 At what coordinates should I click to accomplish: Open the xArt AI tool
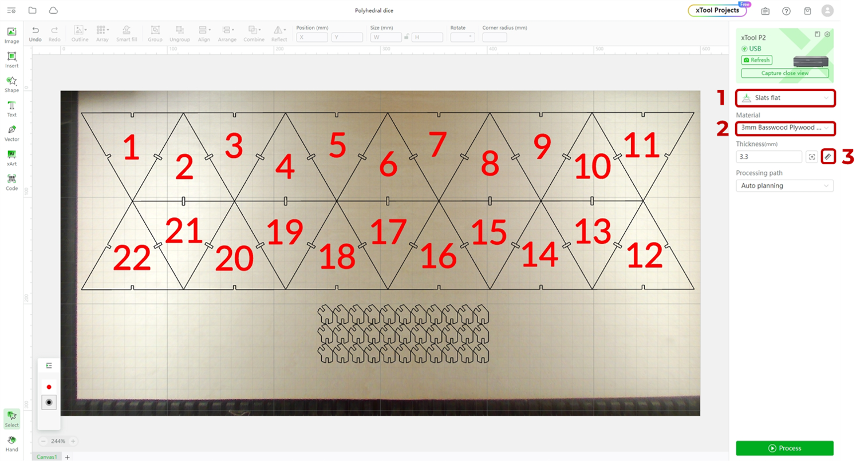click(x=11, y=158)
